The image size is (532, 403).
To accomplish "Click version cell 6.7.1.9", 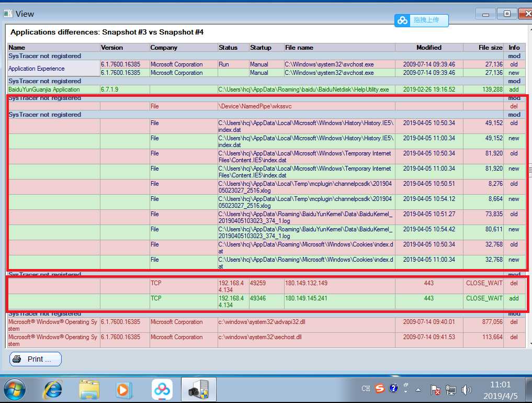I will (125, 89).
